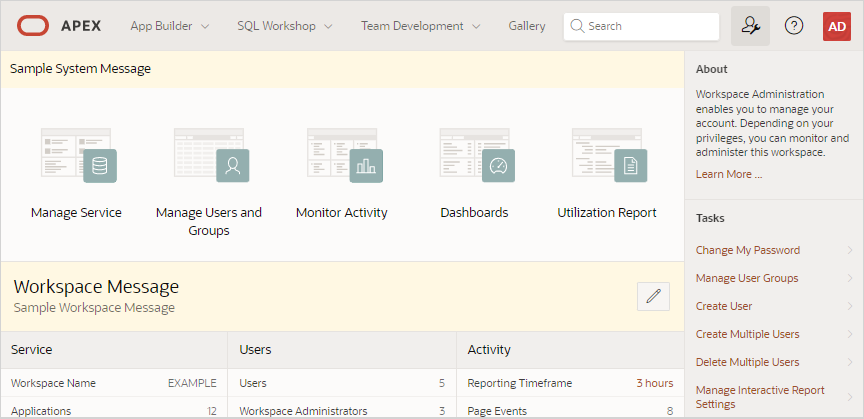Image resolution: width=864 pixels, height=419 pixels.
Task: Select the Delete Multiple Users task
Action: 748,362
